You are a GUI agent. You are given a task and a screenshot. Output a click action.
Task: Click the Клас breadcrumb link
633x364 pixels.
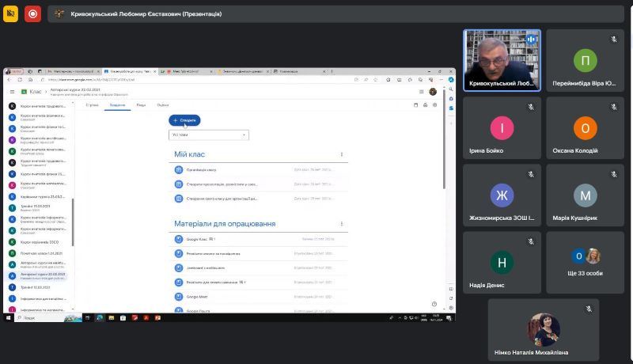click(36, 92)
